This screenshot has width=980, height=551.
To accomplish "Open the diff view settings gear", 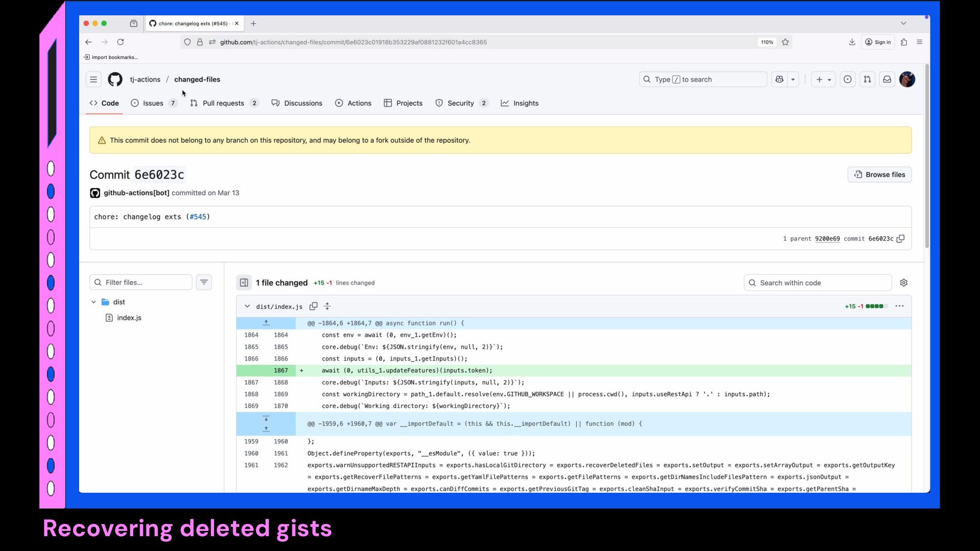I will tap(903, 283).
